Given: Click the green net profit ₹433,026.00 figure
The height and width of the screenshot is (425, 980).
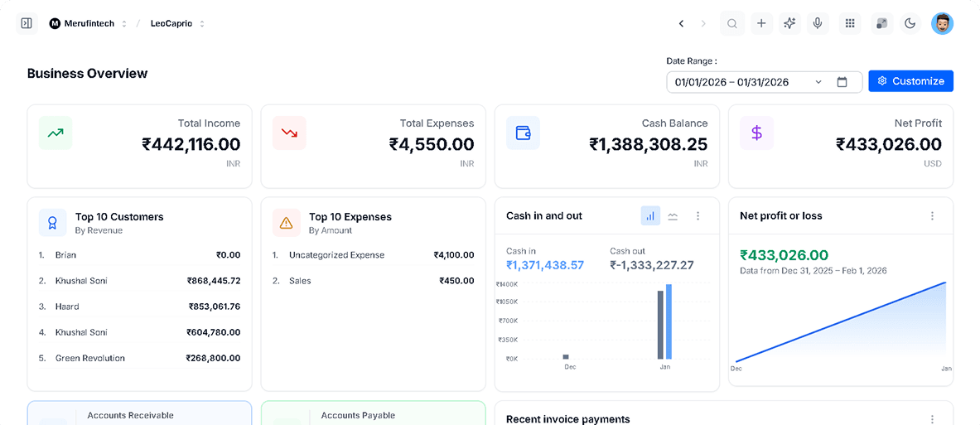Looking at the screenshot, I should tap(784, 255).
